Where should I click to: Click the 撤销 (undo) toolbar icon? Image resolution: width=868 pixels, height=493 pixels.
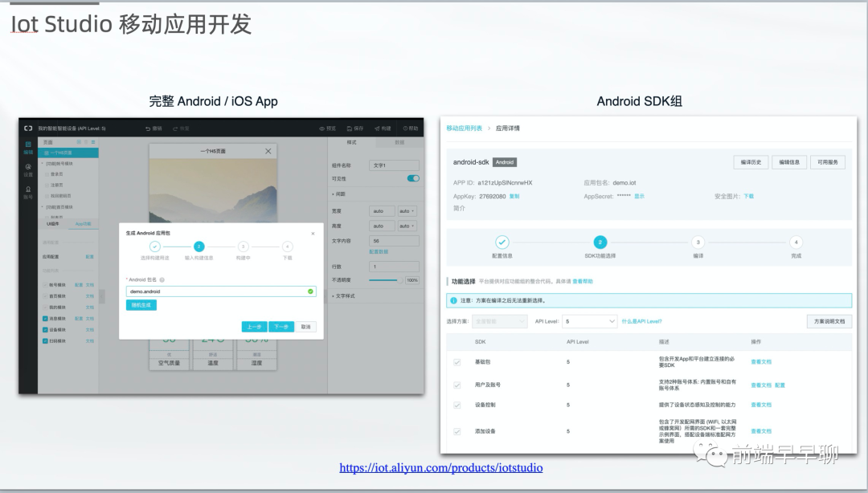point(148,128)
